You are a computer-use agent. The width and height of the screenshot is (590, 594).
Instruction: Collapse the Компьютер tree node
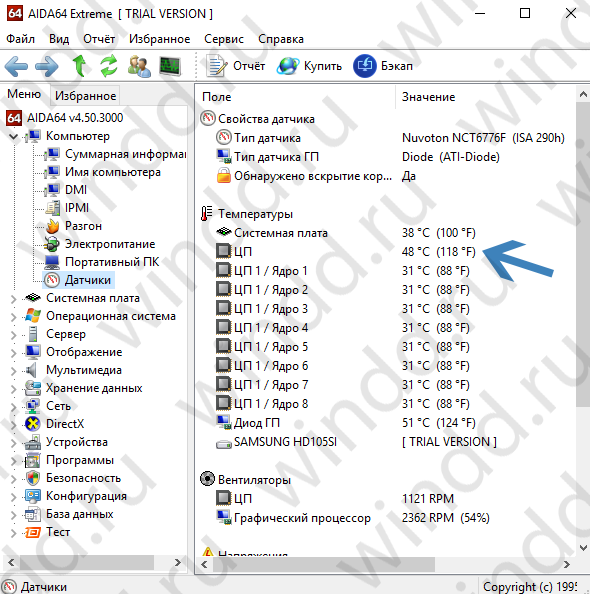(14, 136)
